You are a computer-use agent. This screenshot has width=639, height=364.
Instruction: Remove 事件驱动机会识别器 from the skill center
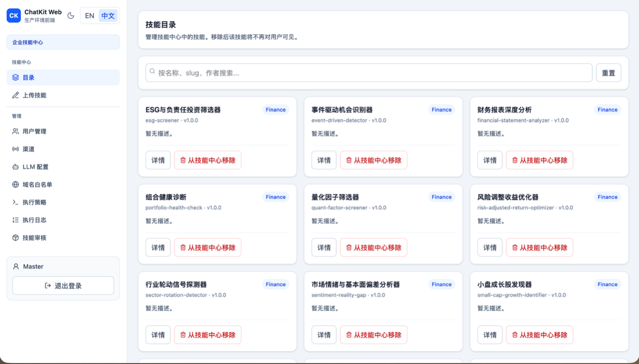pos(373,160)
